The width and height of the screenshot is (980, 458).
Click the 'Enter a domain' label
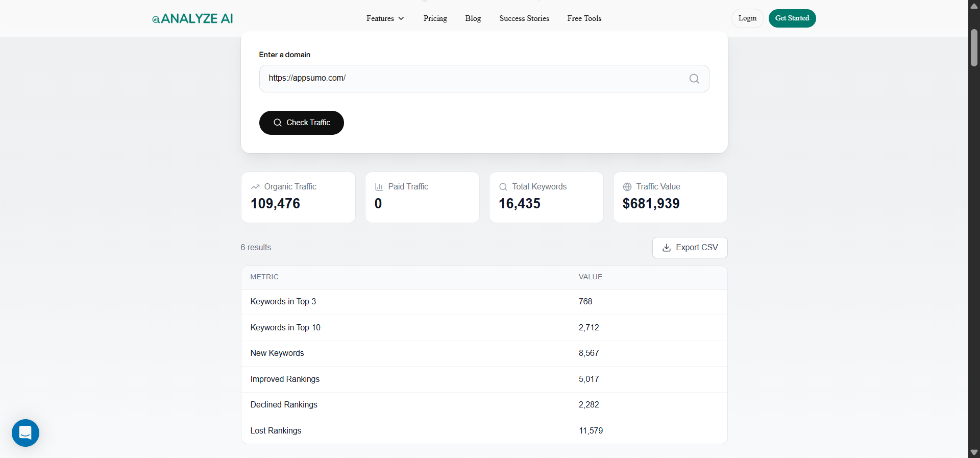pos(284,55)
